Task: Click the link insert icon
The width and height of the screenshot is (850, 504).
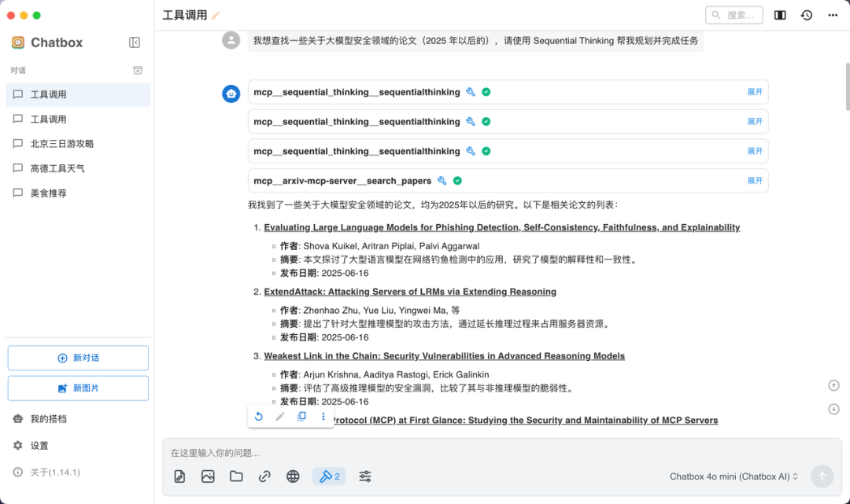Action: [x=264, y=476]
